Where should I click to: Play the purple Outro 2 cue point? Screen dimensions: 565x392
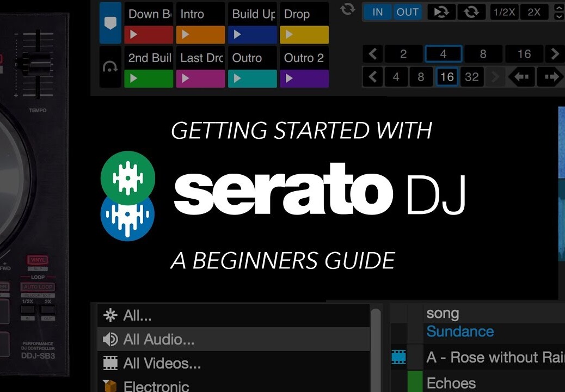click(x=304, y=78)
